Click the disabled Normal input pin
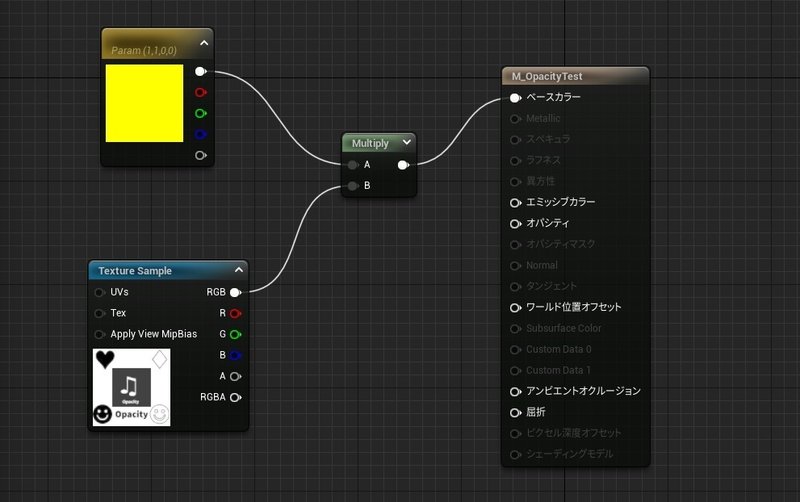This screenshot has width=800, height=502. tap(515, 266)
